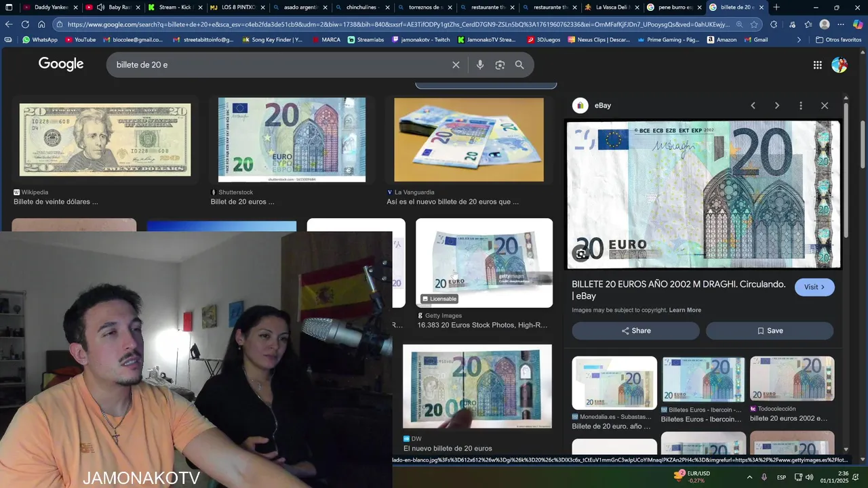Show hidden system tray icons
Viewport: 868px width, 488px height.
[x=749, y=477]
